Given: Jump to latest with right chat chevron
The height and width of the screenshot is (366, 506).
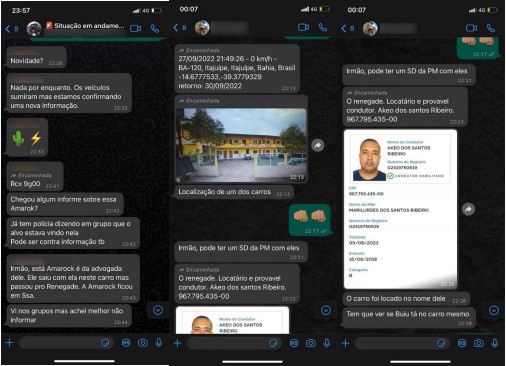Looking at the screenshot, I should tap(494, 310).
